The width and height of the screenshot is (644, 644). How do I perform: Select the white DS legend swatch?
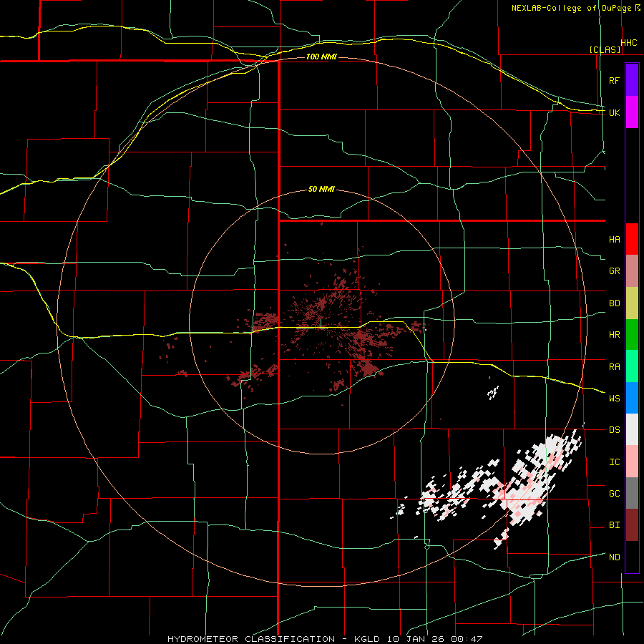pos(632,429)
